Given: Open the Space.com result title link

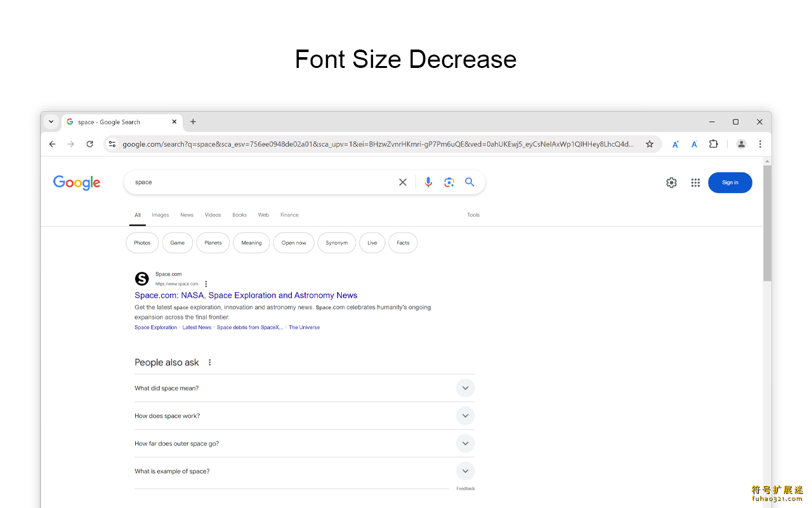Looking at the screenshot, I should [246, 295].
